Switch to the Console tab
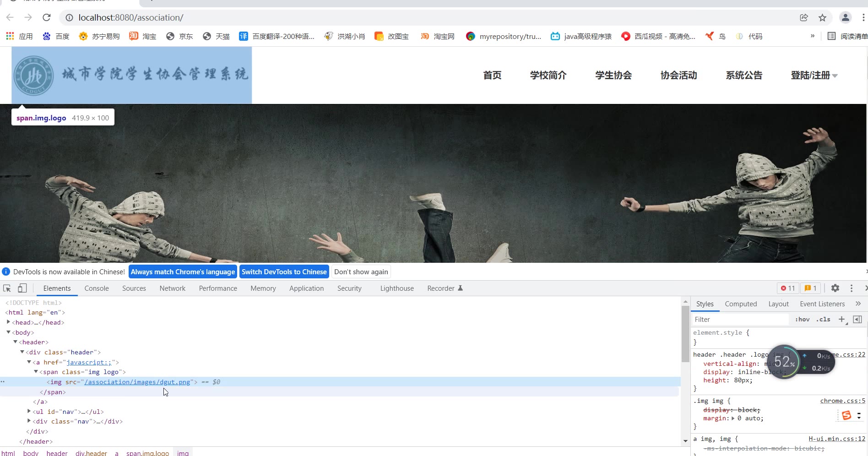Image resolution: width=868 pixels, height=456 pixels. 97,288
